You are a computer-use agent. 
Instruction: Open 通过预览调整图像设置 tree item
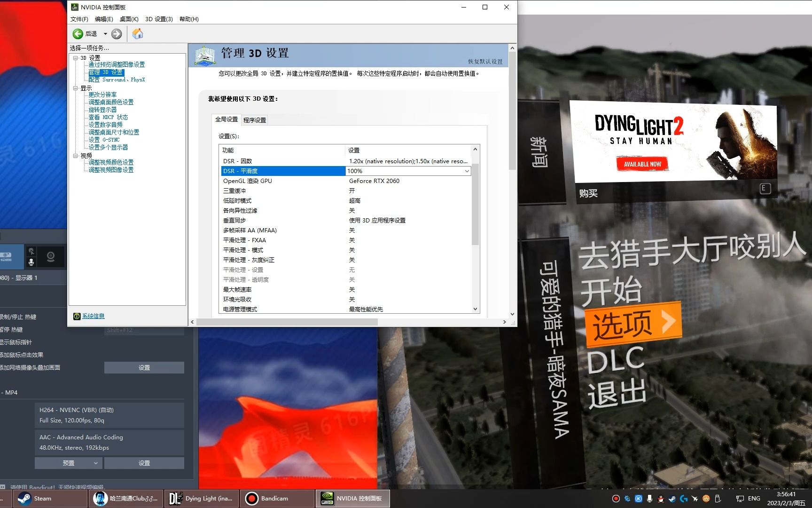117,64
